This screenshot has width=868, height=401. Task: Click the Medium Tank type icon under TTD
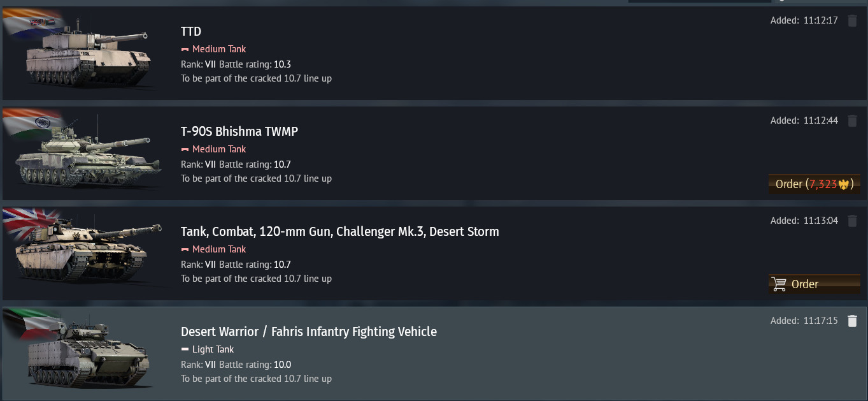point(185,49)
